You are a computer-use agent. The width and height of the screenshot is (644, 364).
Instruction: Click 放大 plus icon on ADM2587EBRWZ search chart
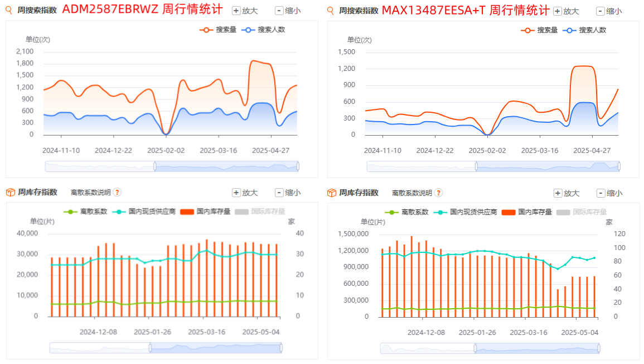236,11
